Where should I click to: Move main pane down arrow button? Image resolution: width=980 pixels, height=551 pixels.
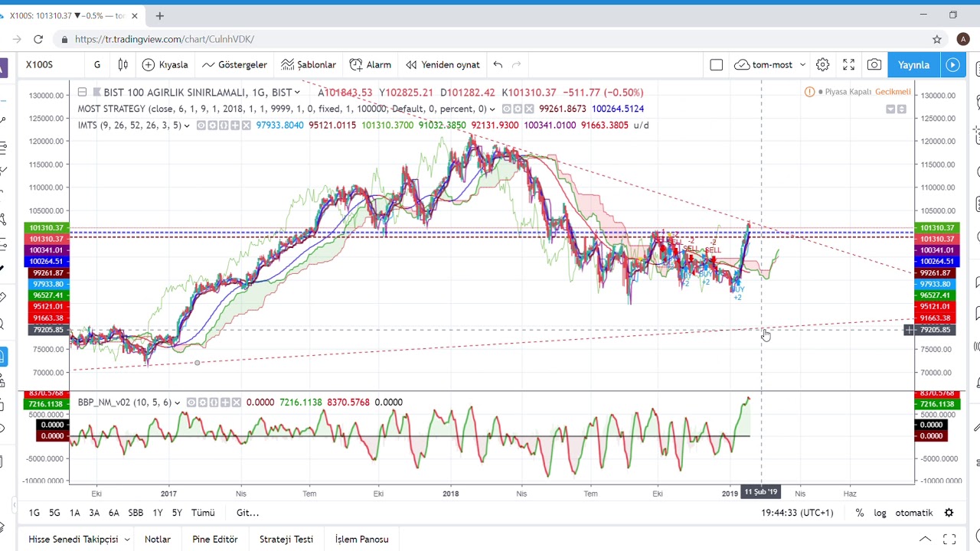click(890, 109)
